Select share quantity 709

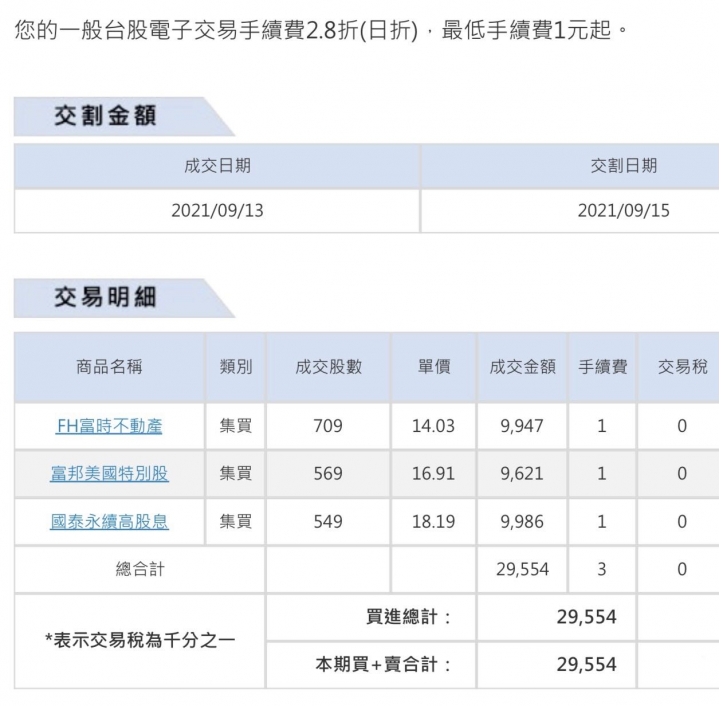pyautogui.click(x=328, y=426)
